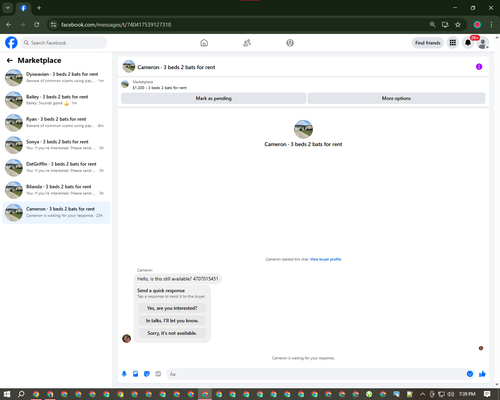Open the Chrome profile avatar icon
500x400 pixels.
[x=477, y=24]
